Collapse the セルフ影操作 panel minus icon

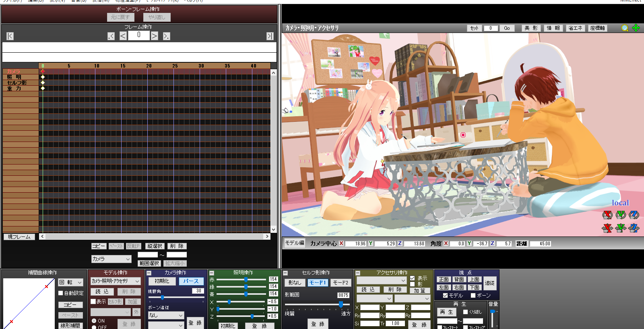[286, 273]
